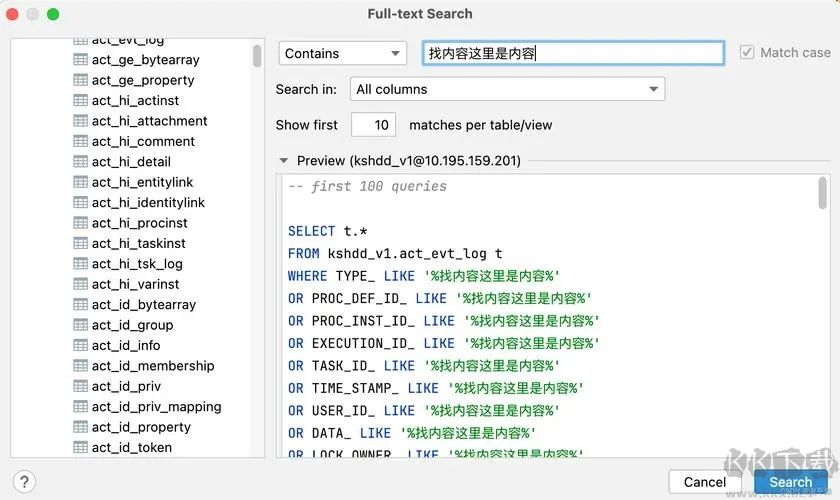Open the help question mark button
840x500 pixels.
click(24, 482)
